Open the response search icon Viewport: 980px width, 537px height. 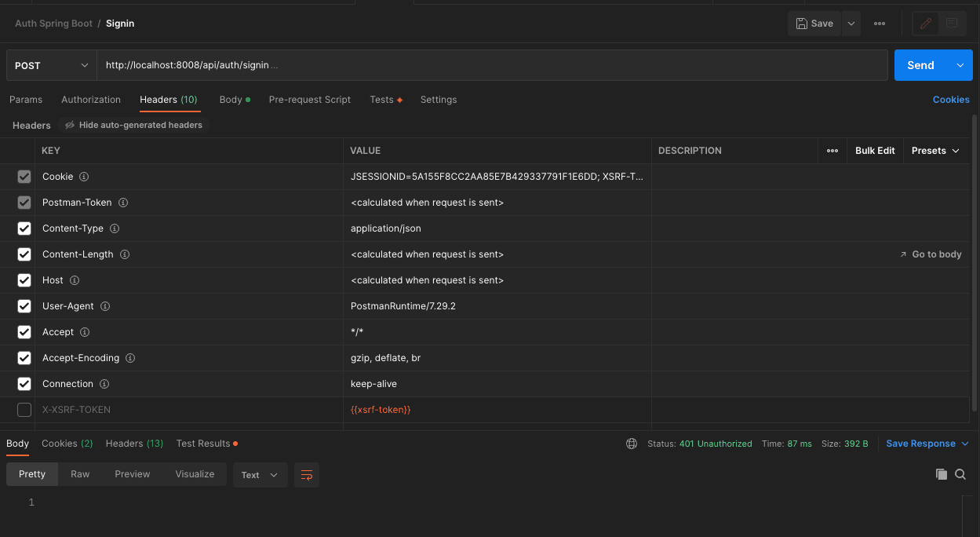click(960, 474)
